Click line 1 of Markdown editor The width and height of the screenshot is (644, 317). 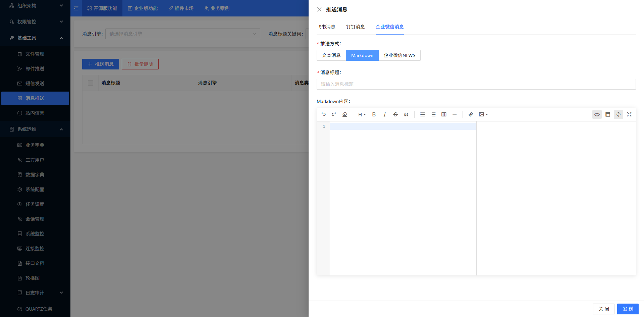[x=403, y=126]
